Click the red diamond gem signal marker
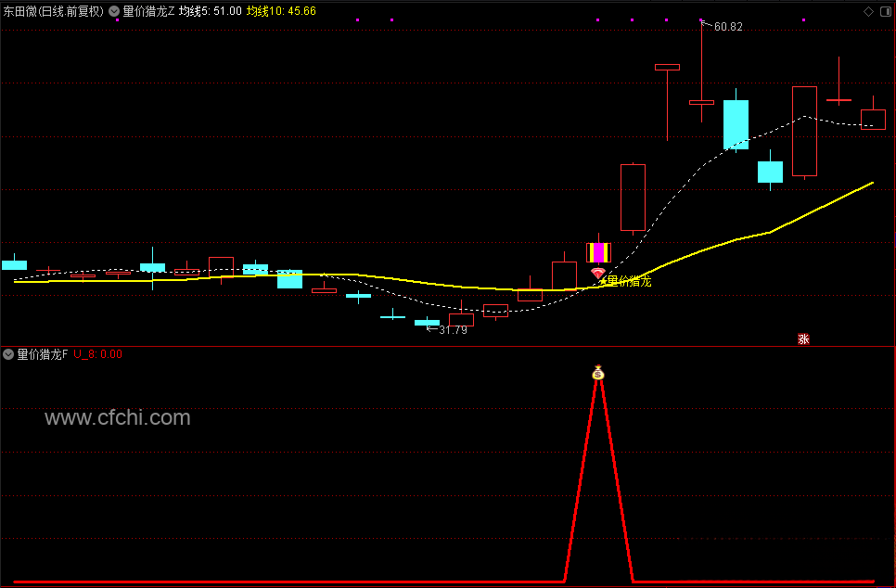Screen dimensions: 896x588 click(x=598, y=273)
